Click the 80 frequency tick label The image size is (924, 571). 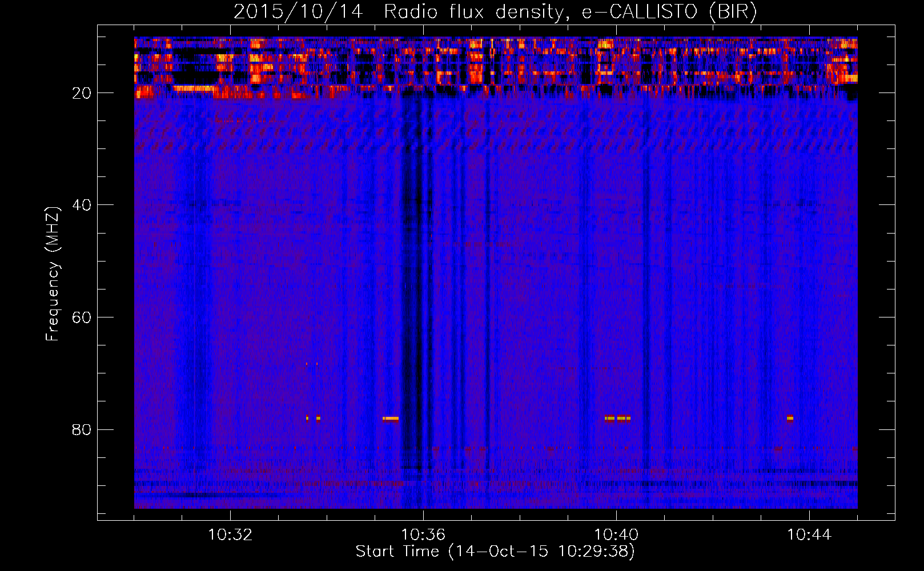tap(82, 429)
